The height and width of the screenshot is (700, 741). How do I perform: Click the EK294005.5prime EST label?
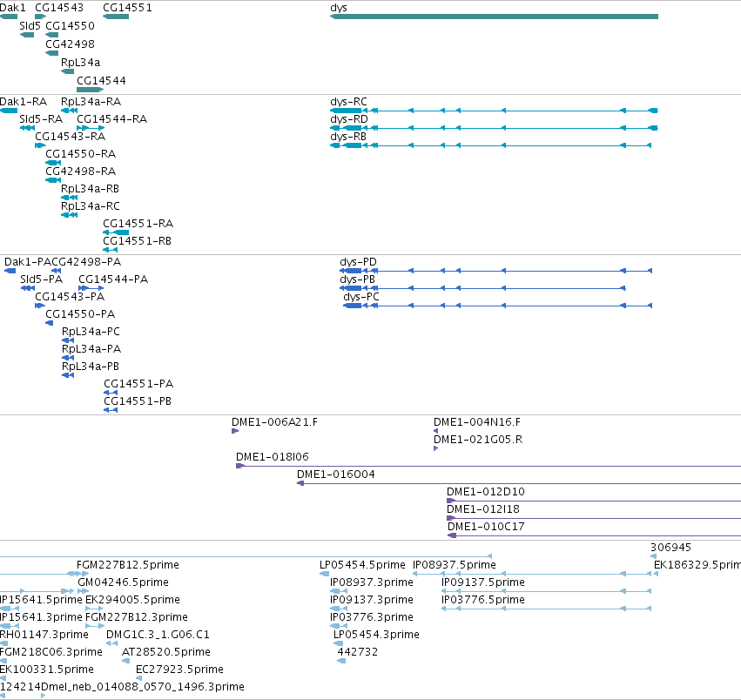(x=132, y=600)
